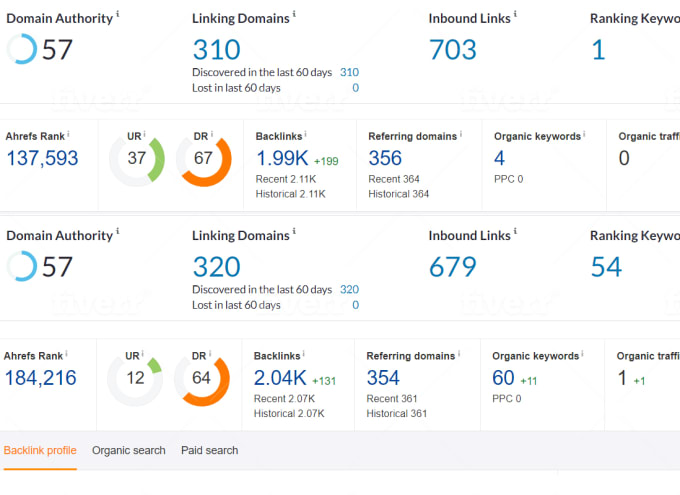Click the 184,216 Ahrefs Rank number
This screenshot has height=495, width=680.
click(x=41, y=378)
